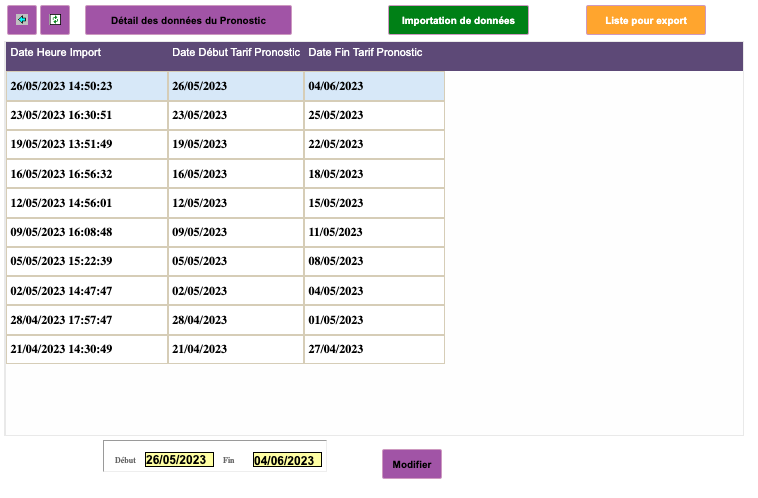Select the row imported 05/05/2023 15:22:39
The height and width of the screenshot is (498, 758).
coord(225,261)
